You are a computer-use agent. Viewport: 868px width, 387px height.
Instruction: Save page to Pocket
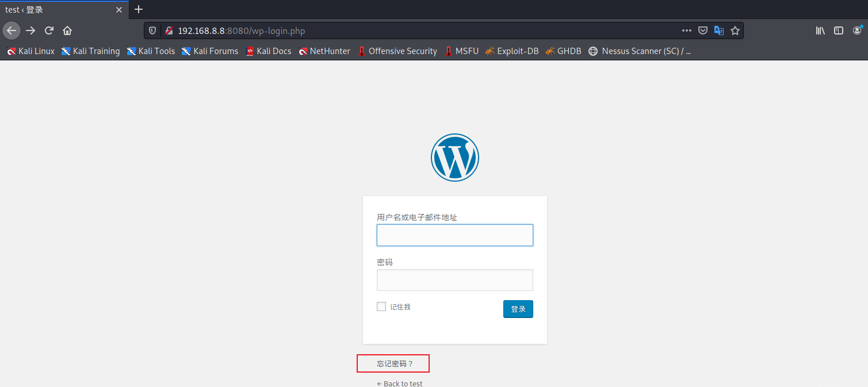click(703, 30)
